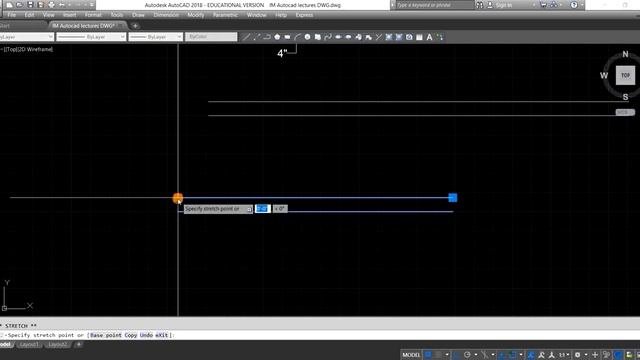Open the Draw menu

(138, 15)
